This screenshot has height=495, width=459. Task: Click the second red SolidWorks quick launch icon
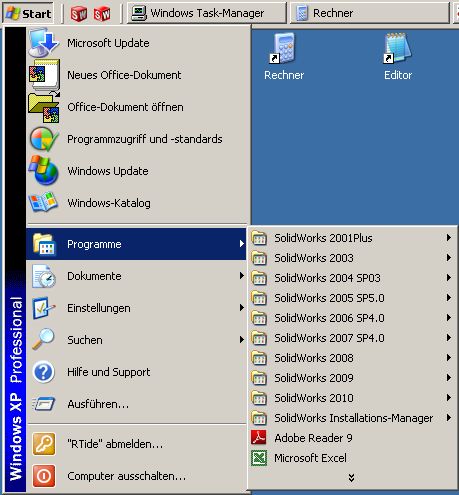(x=102, y=14)
